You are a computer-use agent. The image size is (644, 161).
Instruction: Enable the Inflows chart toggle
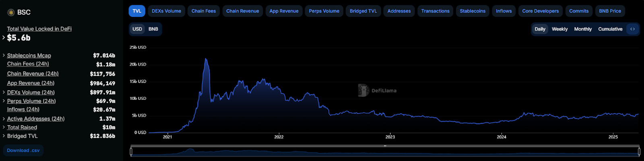point(504,11)
